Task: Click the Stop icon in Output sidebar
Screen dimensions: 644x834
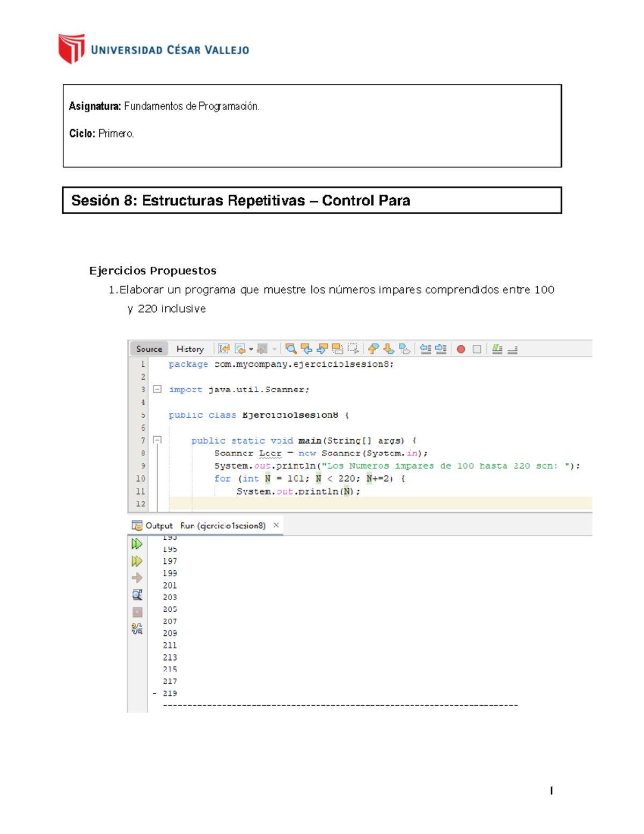Action: pyautogui.click(x=137, y=612)
